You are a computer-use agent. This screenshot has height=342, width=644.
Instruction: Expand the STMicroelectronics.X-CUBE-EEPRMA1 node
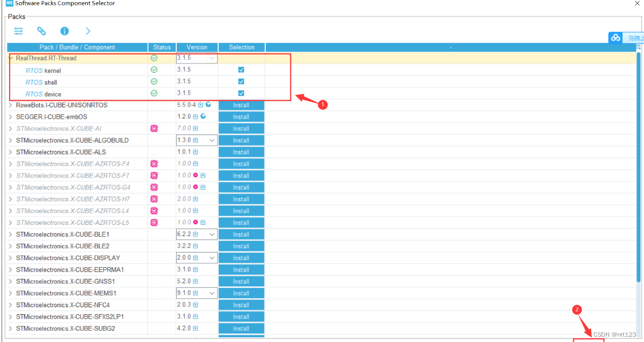10,270
